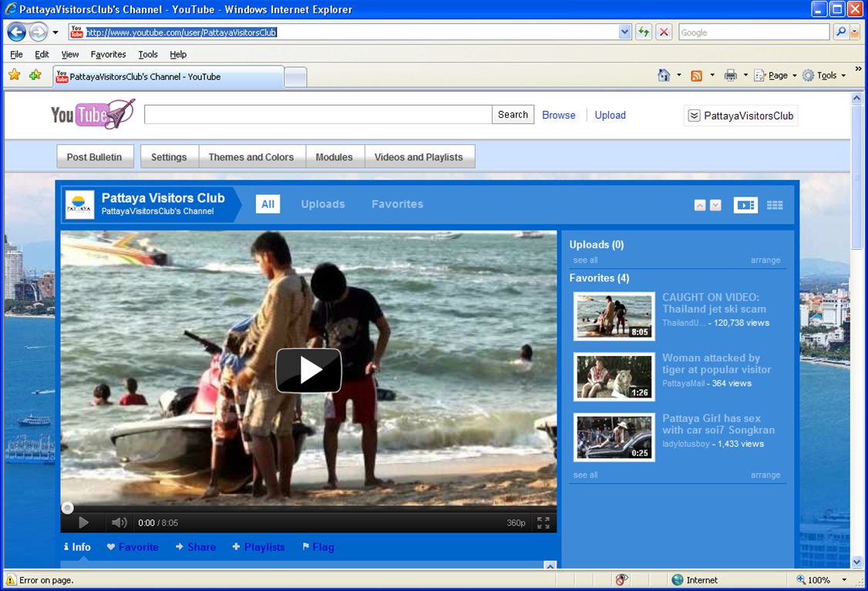Screen dimensions: 868x591
Task: Open the Home button dropdown arrow
Action: (678, 76)
